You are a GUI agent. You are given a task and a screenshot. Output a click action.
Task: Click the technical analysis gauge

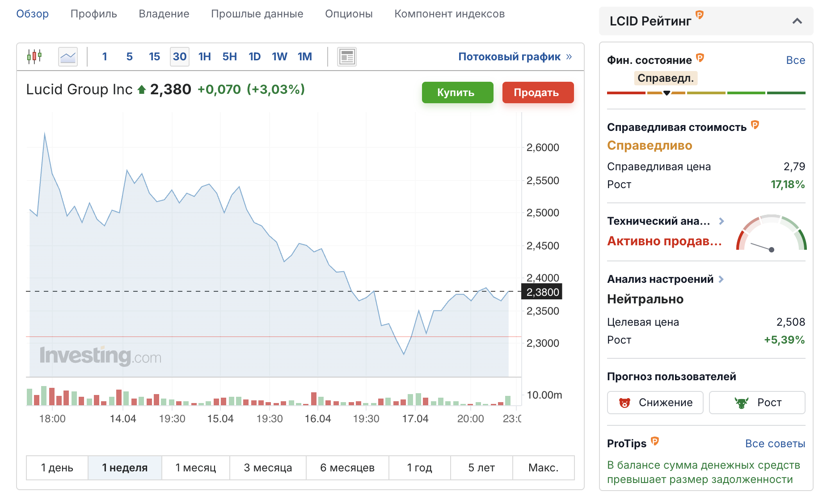tap(771, 233)
